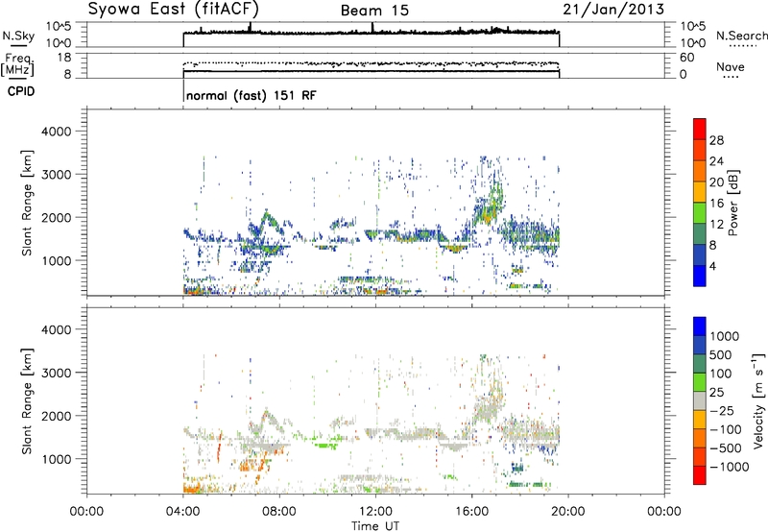This screenshot has height=532, width=768.
Task: Select the "normal (fast) 151 RF" mode text
Action: (252, 95)
